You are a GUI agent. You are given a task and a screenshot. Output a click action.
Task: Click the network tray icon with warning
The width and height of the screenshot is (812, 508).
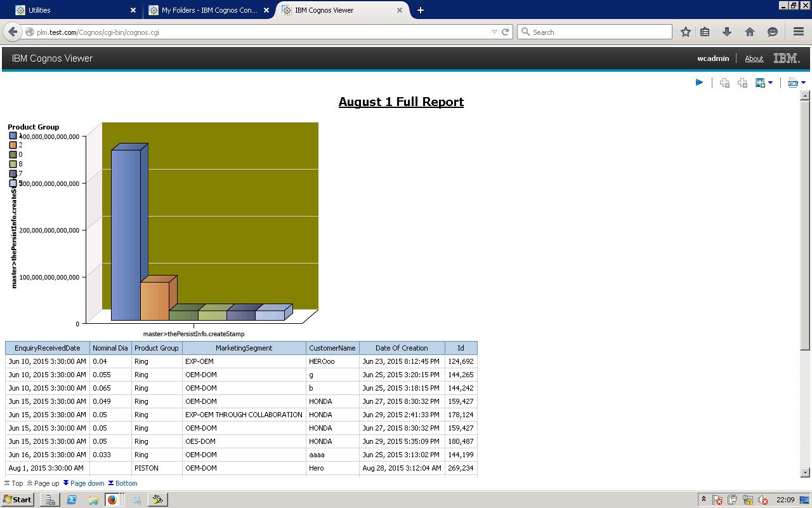coord(748,500)
